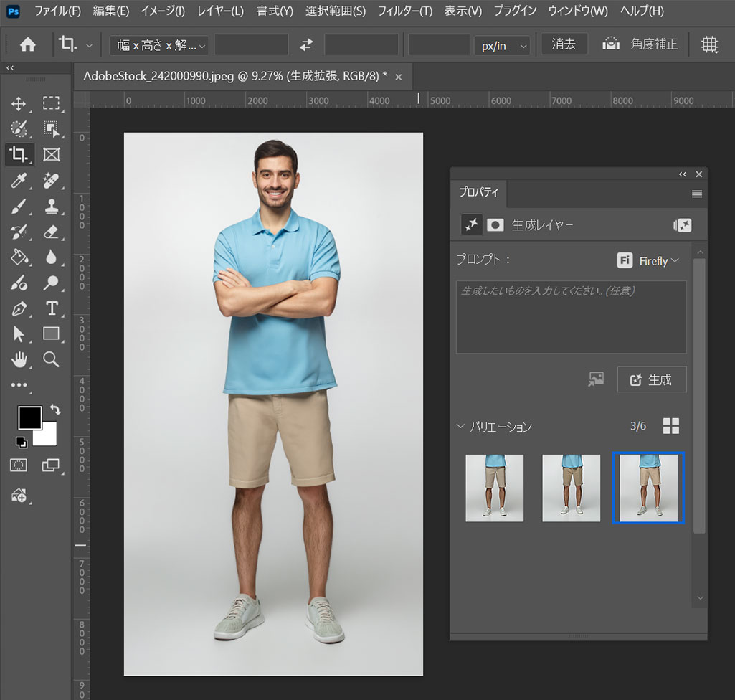The width and height of the screenshot is (735, 700).
Task: Swap foreground and background colors icon
Action: [x=55, y=410]
